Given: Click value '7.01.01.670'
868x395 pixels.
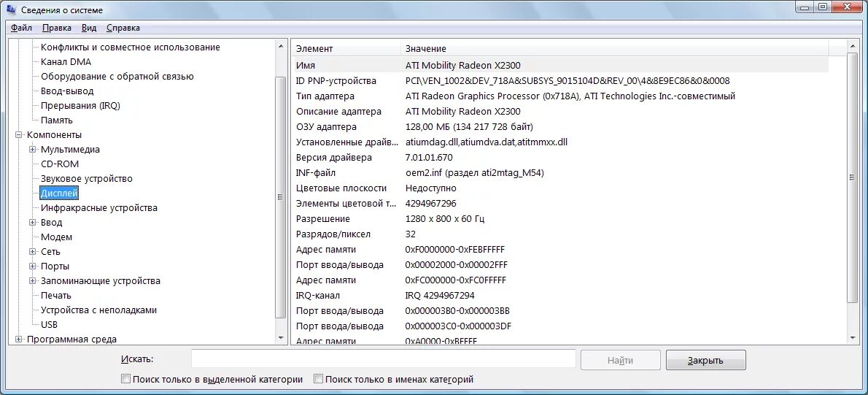Looking at the screenshot, I should coord(428,157).
